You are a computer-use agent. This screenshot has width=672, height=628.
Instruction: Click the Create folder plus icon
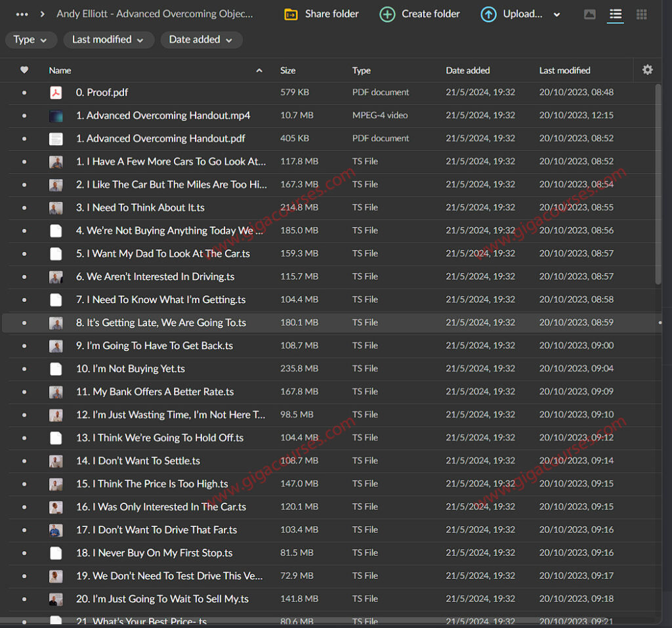[x=388, y=14]
